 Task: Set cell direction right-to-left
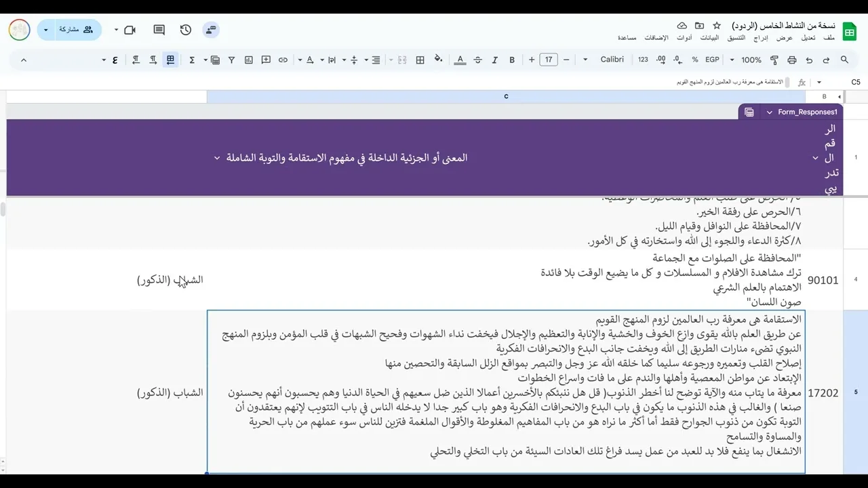(x=136, y=60)
